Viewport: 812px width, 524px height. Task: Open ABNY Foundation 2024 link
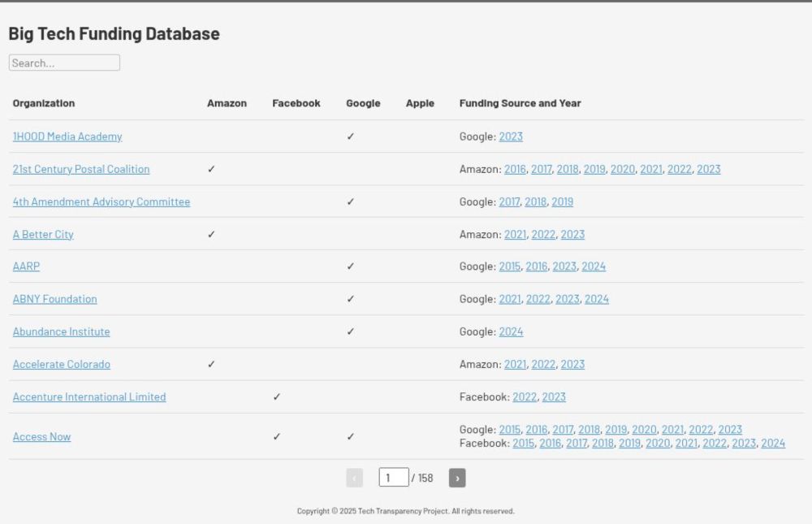[x=597, y=299]
